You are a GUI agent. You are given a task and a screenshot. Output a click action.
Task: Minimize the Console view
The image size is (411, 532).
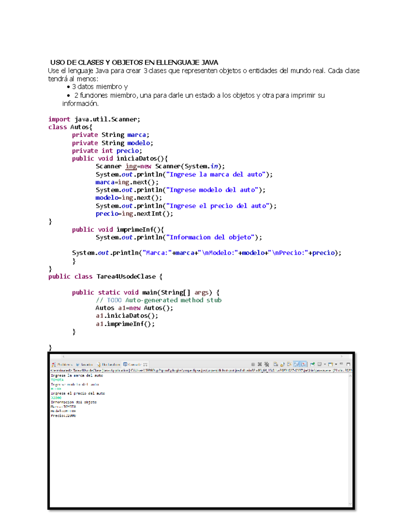point(341,364)
